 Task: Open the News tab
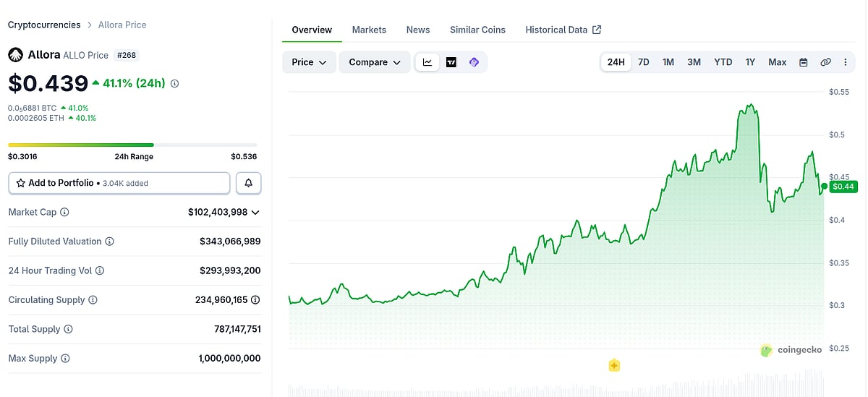pyautogui.click(x=418, y=30)
